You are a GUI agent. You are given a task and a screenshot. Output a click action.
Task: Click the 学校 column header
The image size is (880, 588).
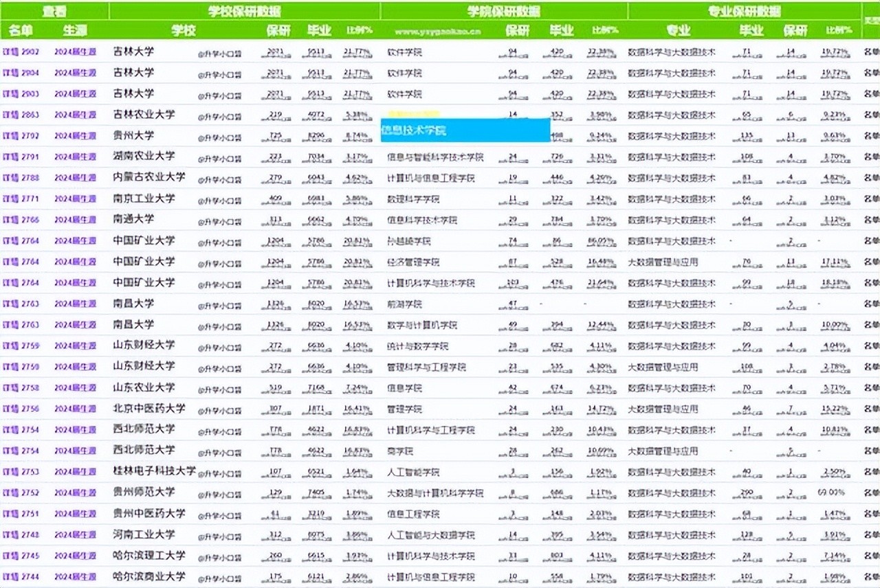point(184,30)
